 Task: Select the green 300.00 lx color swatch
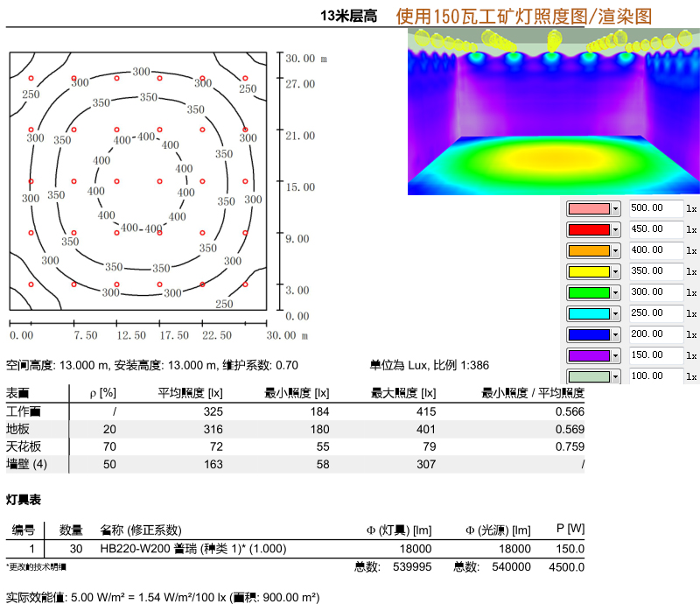pos(589,292)
